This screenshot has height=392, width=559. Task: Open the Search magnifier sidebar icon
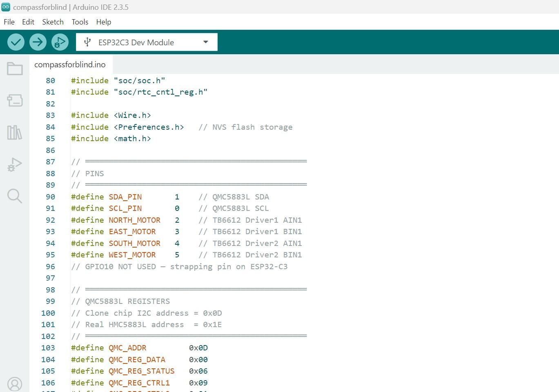click(15, 196)
